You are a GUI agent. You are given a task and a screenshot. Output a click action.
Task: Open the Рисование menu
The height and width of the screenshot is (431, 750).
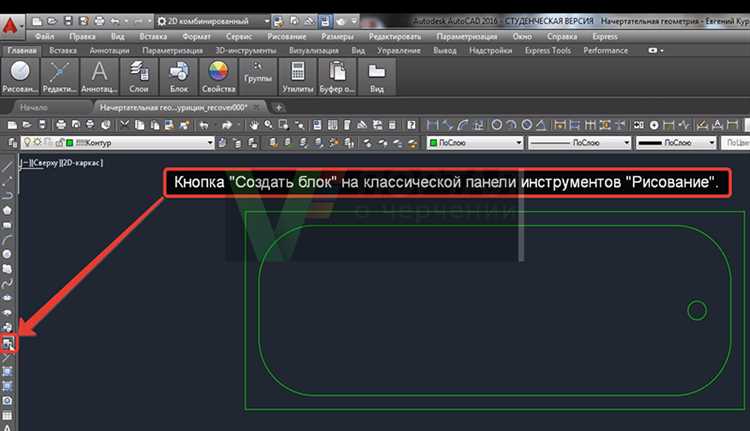click(287, 36)
